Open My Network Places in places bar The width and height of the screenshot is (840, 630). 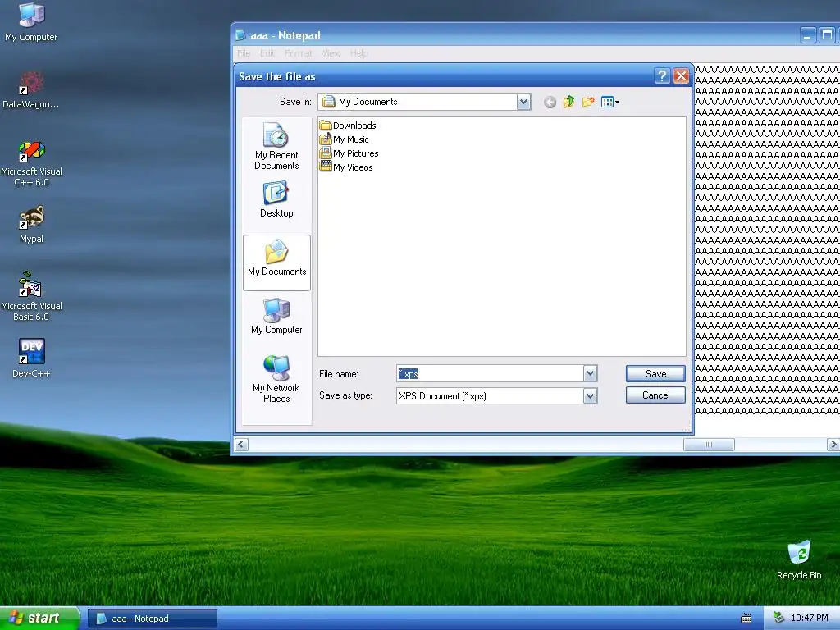click(x=276, y=379)
